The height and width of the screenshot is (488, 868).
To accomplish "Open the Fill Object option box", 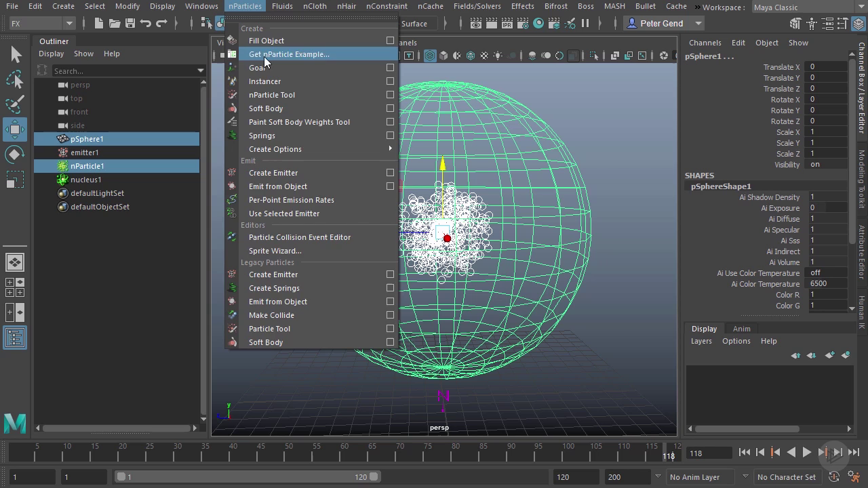I will click(390, 41).
